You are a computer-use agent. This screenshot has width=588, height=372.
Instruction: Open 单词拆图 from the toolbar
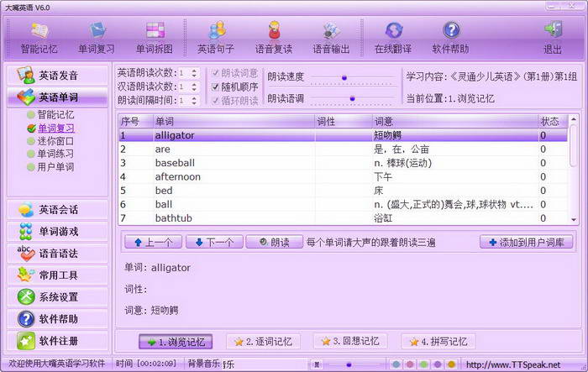click(155, 38)
